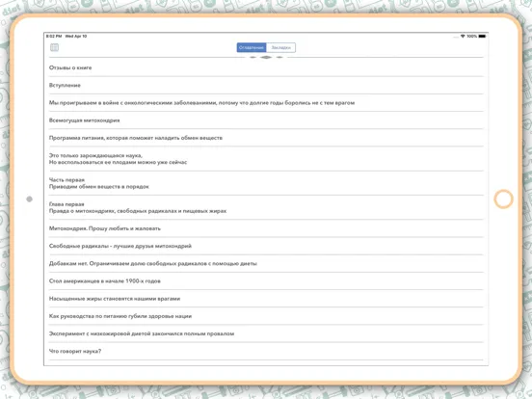Open the Что говорит наука? entry

tap(266, 352)
